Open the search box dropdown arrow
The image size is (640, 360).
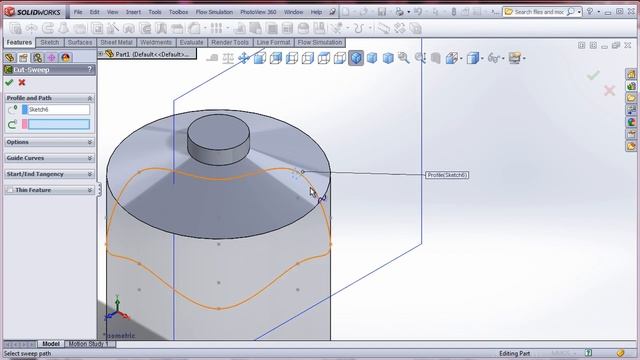click(x=579, y=12)
